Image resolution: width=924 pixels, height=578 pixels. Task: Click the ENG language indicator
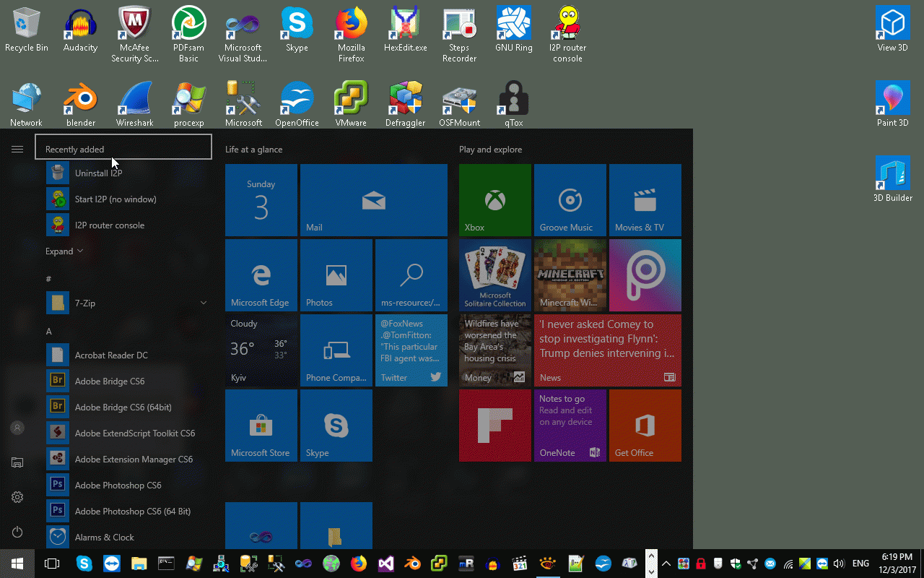tap(860, 564)
